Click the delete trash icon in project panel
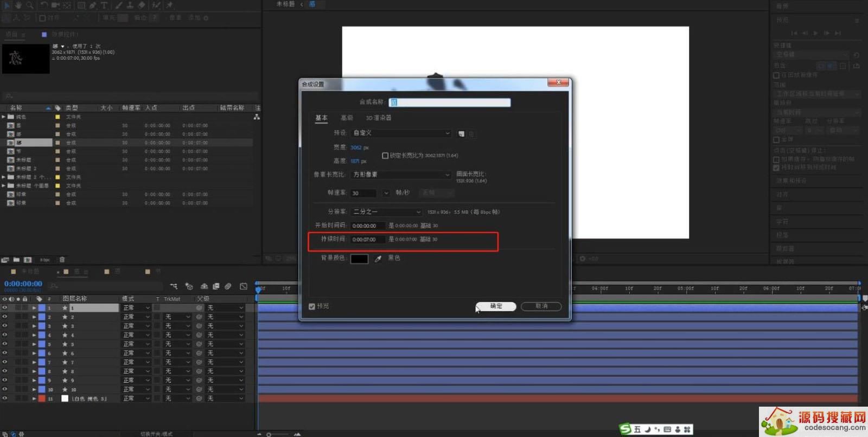Screen dimensions: 868x437 tap(62, 260)
